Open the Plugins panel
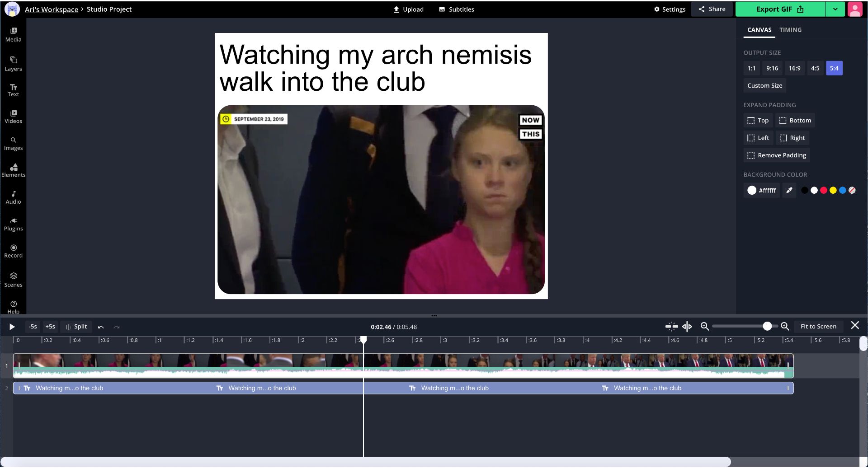Viewport: 868px width, 468px height. (x=13, y=224)
